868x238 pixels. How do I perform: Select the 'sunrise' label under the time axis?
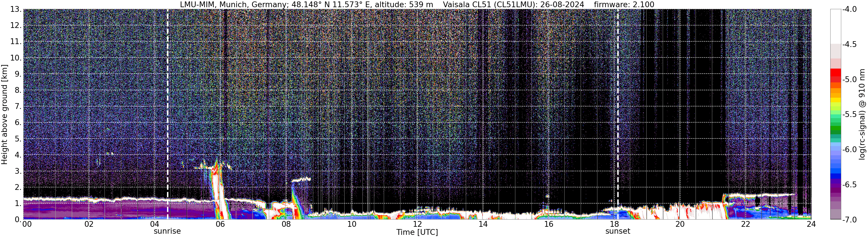[167, 231]
